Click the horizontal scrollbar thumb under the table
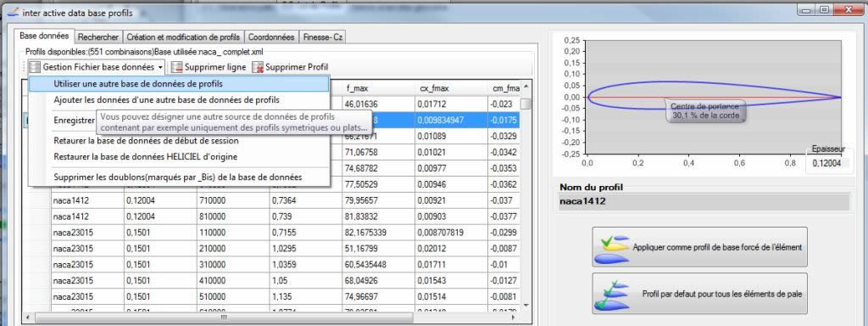The height and width of the screenshot is (326, 868). 224,318
